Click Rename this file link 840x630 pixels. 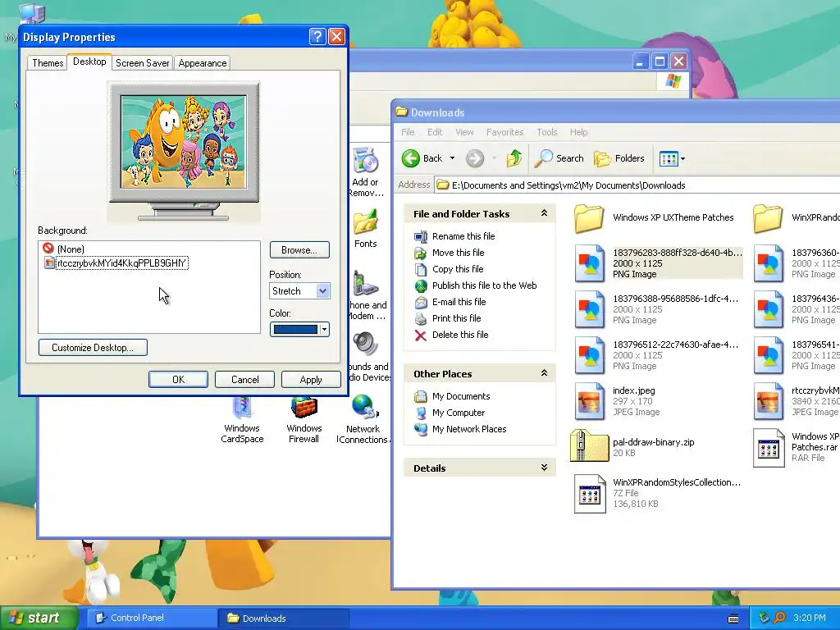pyautogui.click(x=463, y=236)
